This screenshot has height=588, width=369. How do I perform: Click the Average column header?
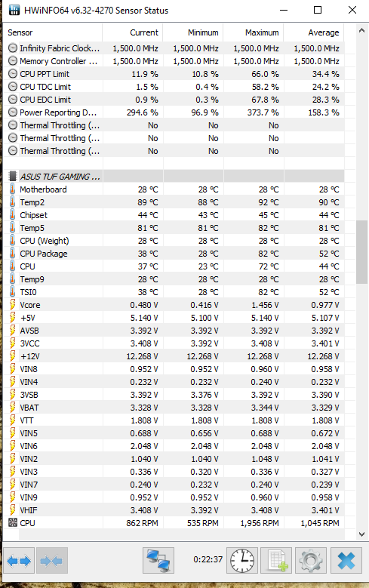tap(314, 32)
